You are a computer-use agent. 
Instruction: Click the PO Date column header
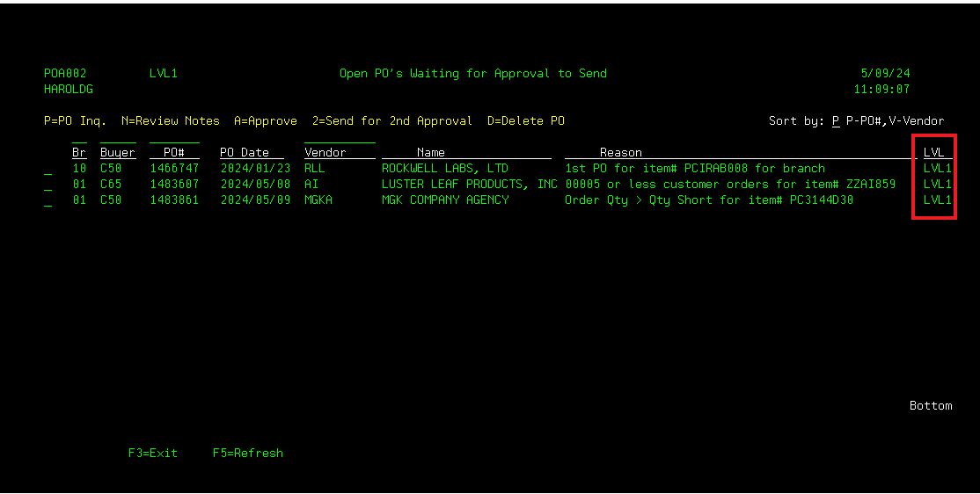click(x=245, y=153)
